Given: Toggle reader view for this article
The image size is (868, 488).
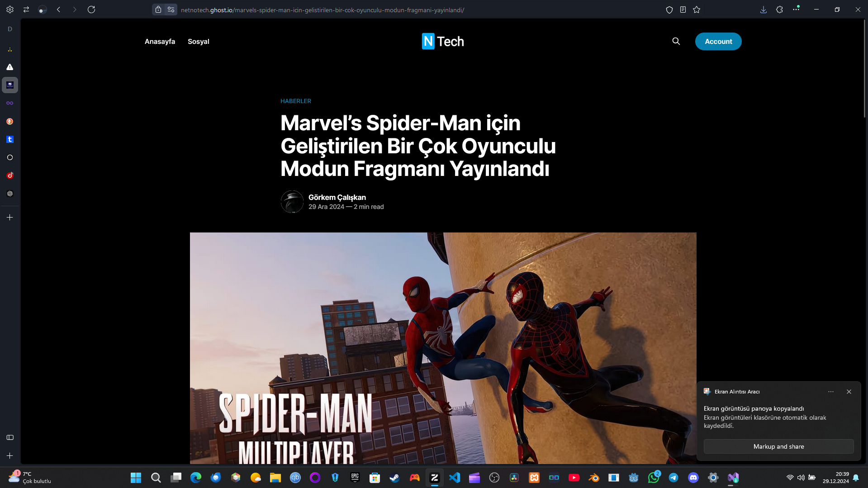Looking at the screenshot, I should pos(683,9).
